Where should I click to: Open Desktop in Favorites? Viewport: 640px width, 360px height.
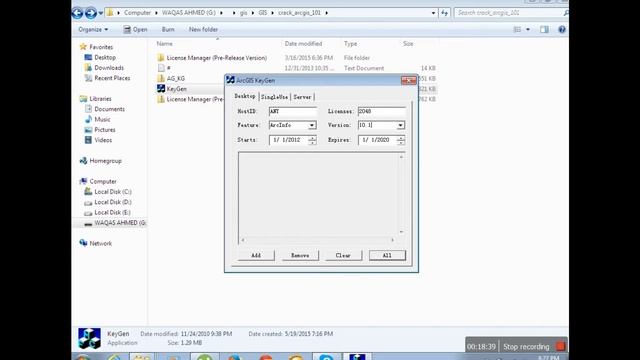click(x=105, y=58)
